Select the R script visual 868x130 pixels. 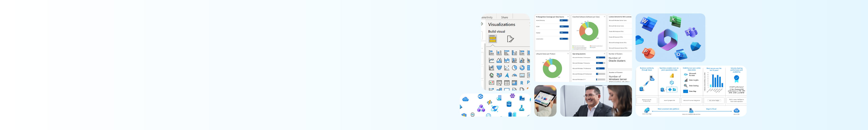point(522,83)
